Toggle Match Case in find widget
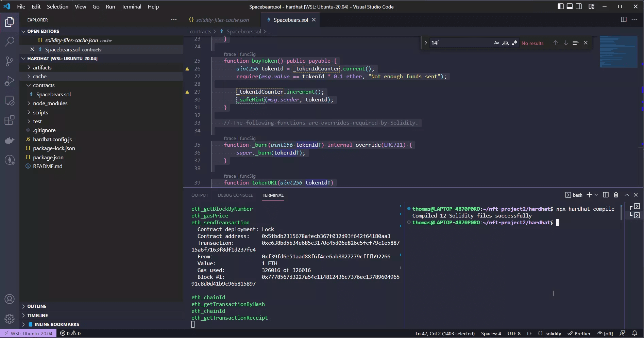Image resolution: width=644 pixels, height=338 pixels. [x=497, y=43]
